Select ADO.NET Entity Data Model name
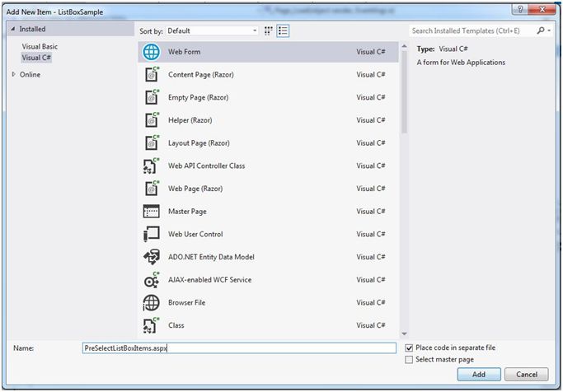Viewport: 563px width, 392px height. pyautogui.click(x=211, y=257)
